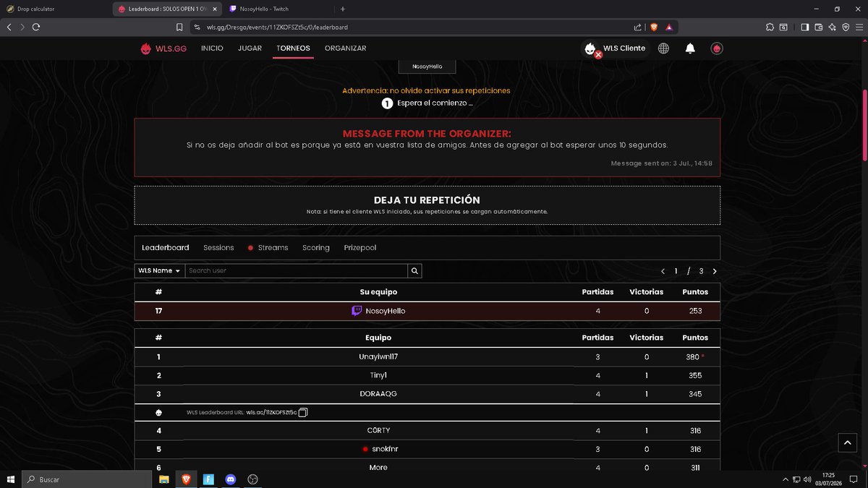Select the Scoring tab
Image resolution: width=868 pixels, height=488 pixels.
tap(316, 247)
